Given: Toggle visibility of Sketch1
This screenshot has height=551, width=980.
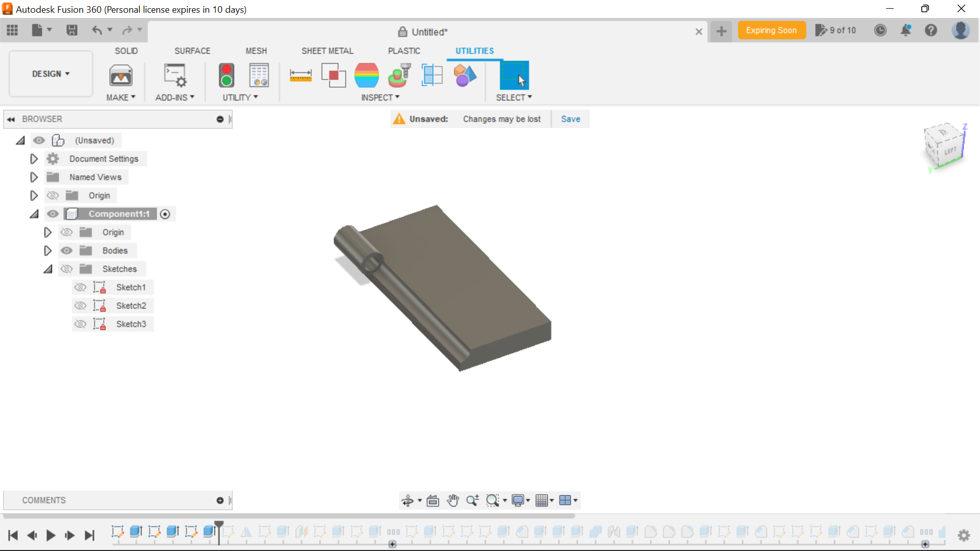Looking at the screenshot, I should (x=80, y=287).
